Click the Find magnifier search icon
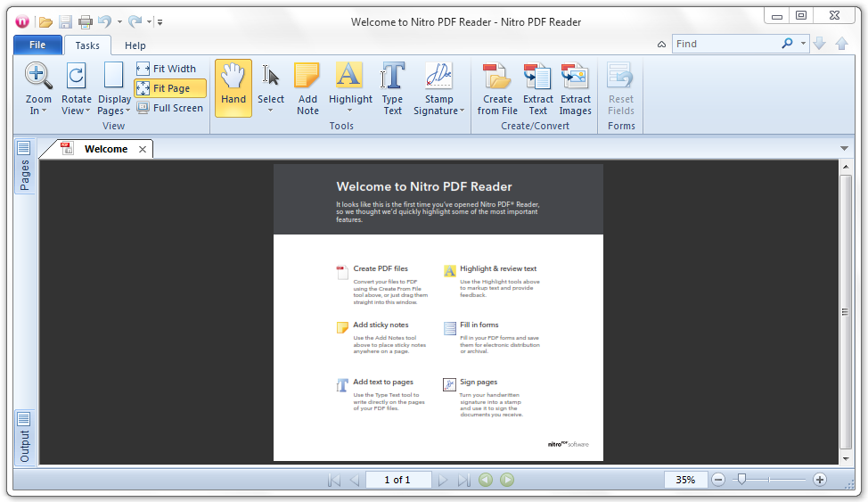868x502 pixels. click(787, 43)
